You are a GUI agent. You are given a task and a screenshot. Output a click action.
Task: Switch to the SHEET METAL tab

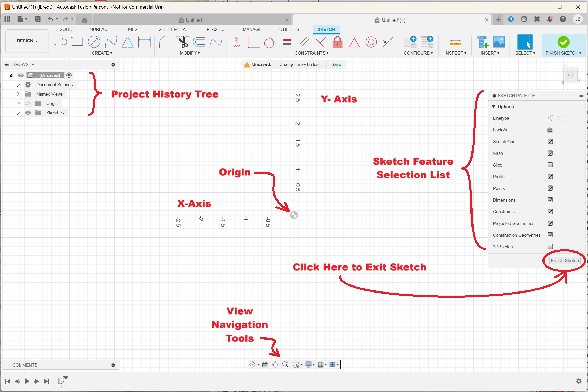click(173, 29)
